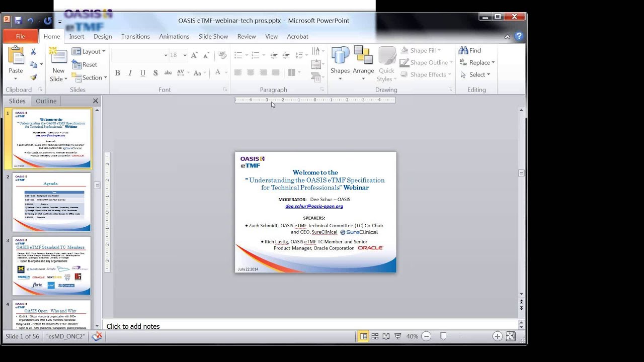Switch to the Slide Show ribbon tab

213,36
